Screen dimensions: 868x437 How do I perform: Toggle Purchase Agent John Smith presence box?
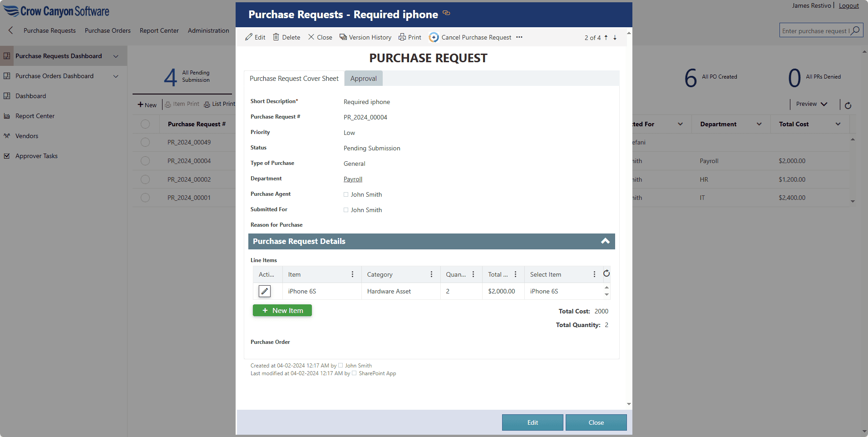[346, 194]
